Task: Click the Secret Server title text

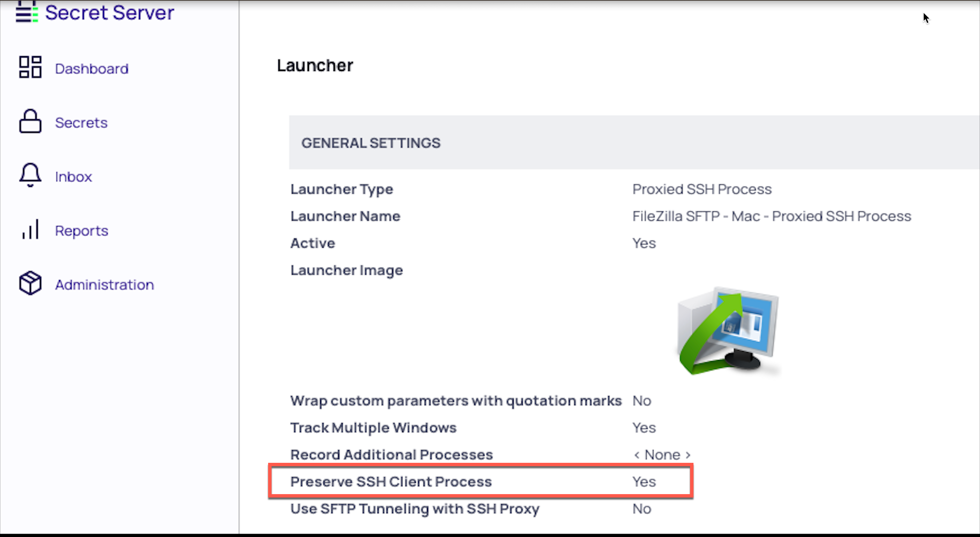Action: tap(110, 13)
